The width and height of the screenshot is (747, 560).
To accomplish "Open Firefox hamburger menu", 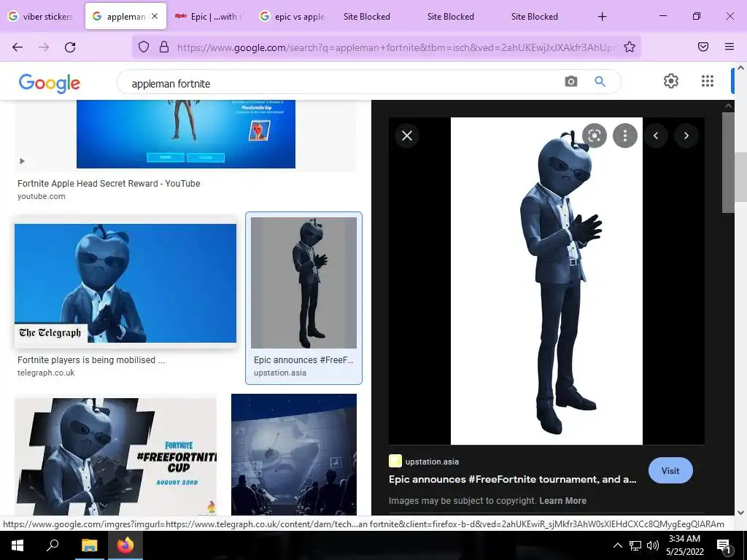I will (x=729, y=47).
